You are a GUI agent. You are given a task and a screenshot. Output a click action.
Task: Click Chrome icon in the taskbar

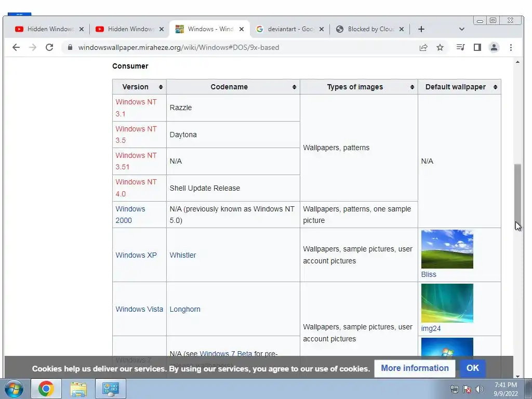point(46,389)
